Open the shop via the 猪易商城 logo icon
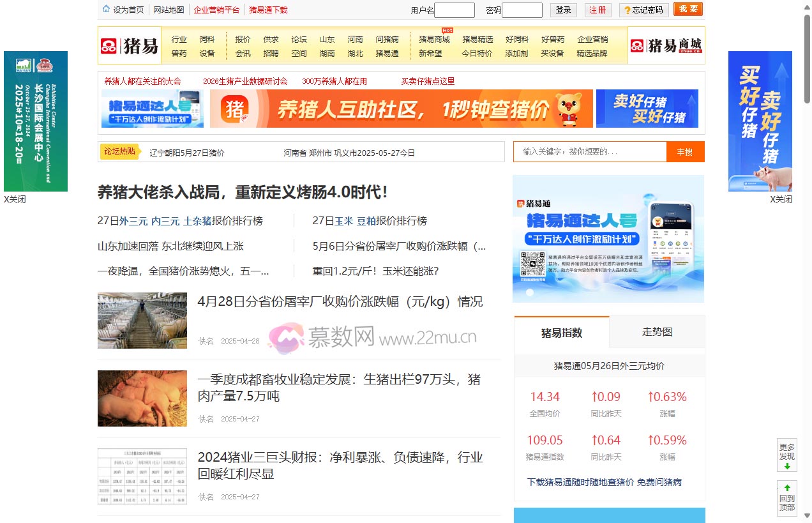Screen dimensions: 812x523 tap(636, 45)
